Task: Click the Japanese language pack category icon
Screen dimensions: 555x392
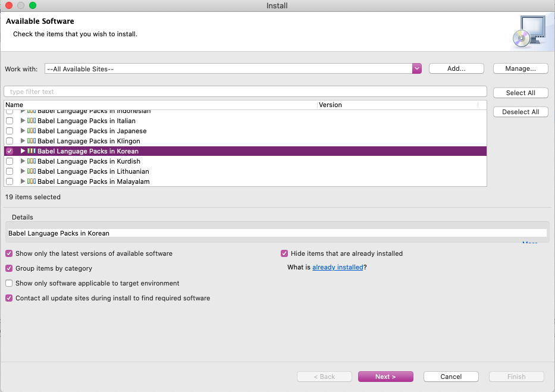Action: click(32, 131)
